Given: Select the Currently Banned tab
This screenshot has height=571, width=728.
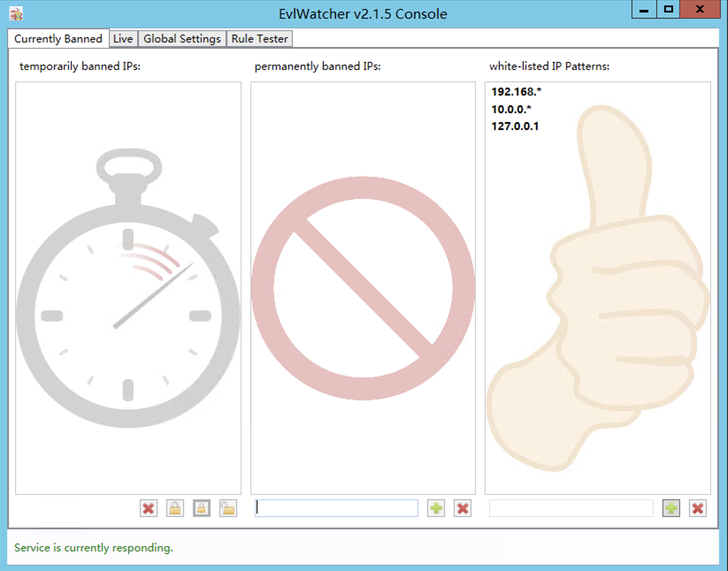Looking at the screenshot, I should click(x=58, y=39).
